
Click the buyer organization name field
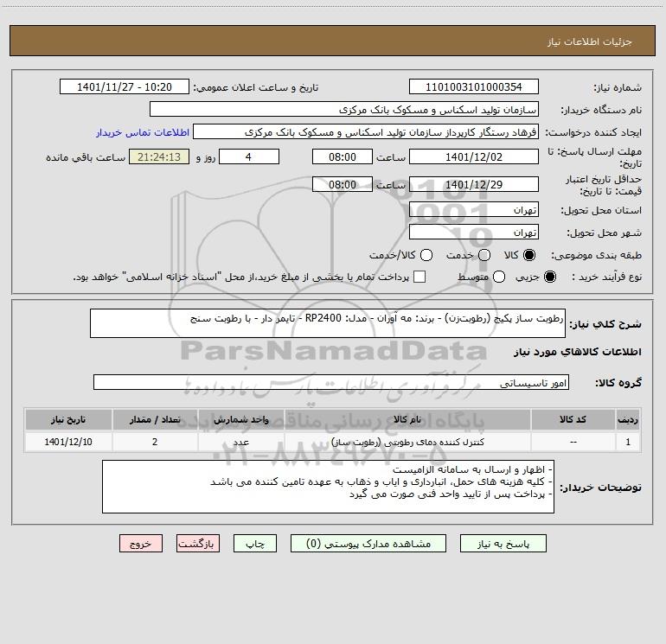pyautogui.click(x=344, y=110)
